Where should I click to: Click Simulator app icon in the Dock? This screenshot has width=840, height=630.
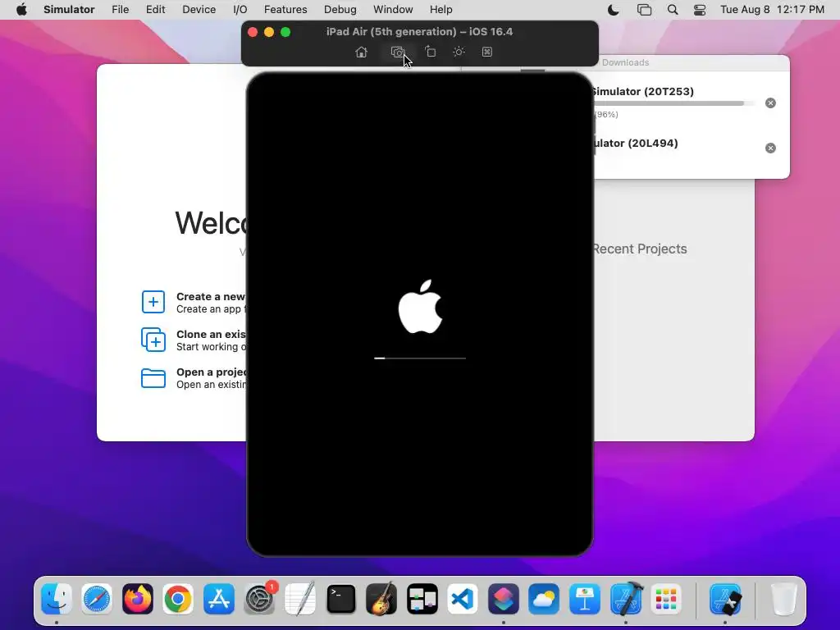pyautogui.click(x=725, y=598)
